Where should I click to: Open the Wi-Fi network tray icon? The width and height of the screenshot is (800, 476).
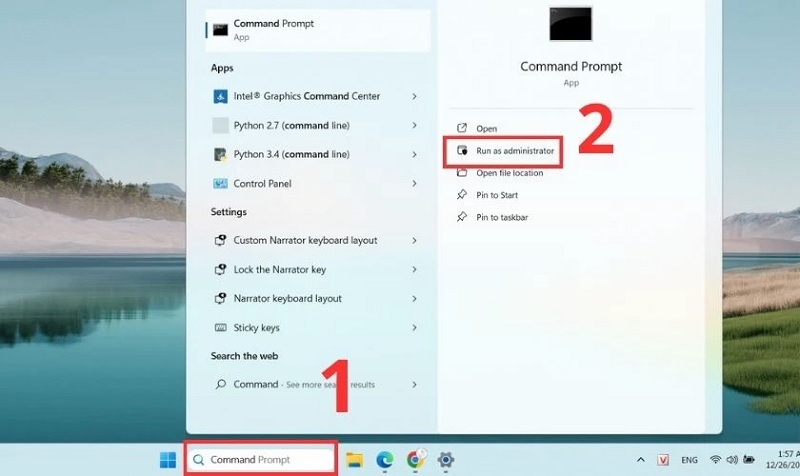[716, 460]
